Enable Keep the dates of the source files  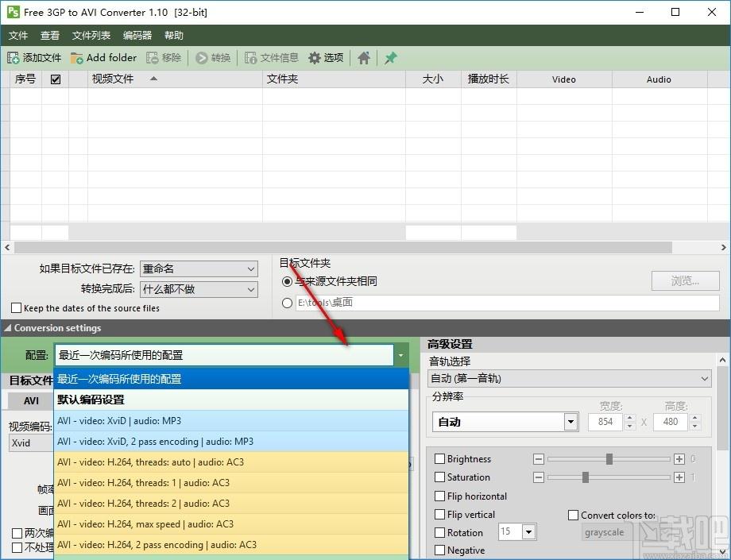point(17,308)
